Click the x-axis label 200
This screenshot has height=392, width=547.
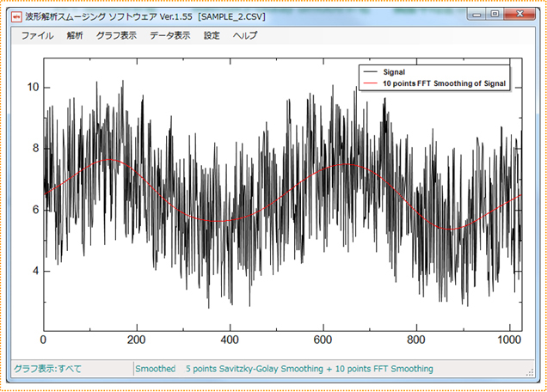(x=137, y=340)
